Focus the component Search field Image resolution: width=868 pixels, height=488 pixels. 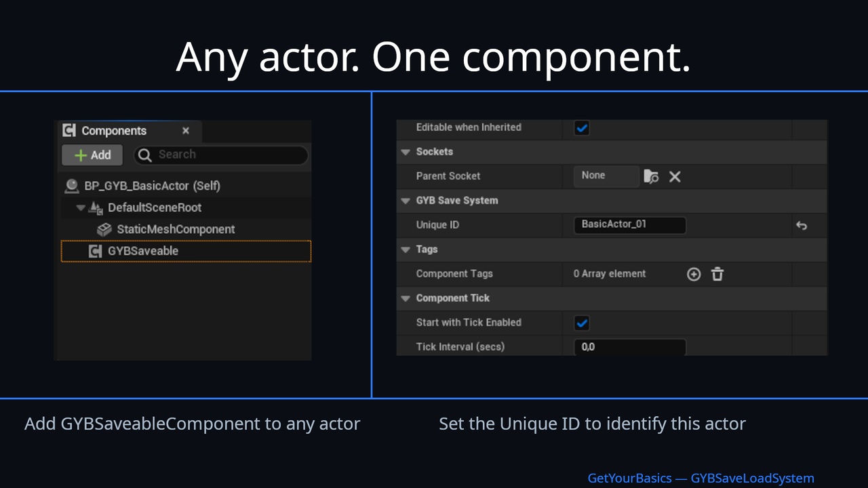[x=221, y=155]
